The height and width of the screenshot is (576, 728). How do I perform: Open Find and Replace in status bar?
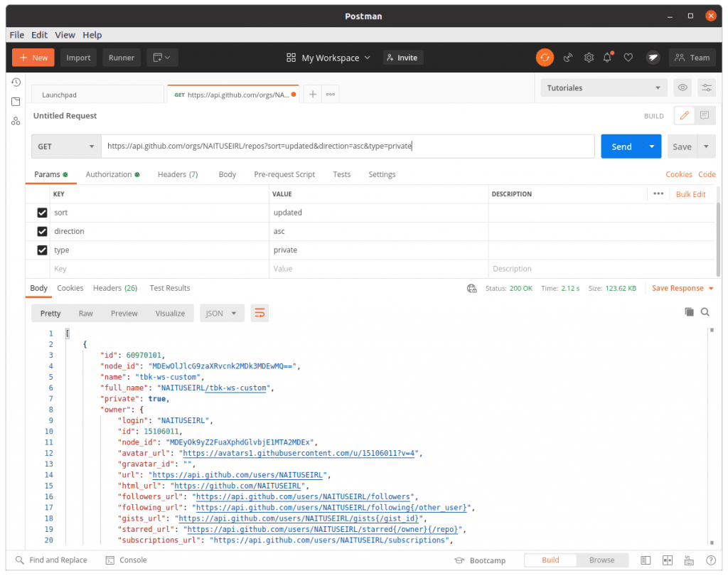(x=51, y=560)
